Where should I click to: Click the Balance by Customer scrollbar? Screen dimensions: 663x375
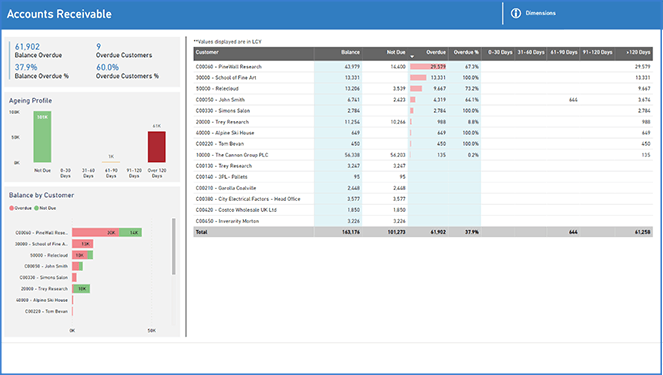(173, 246)
